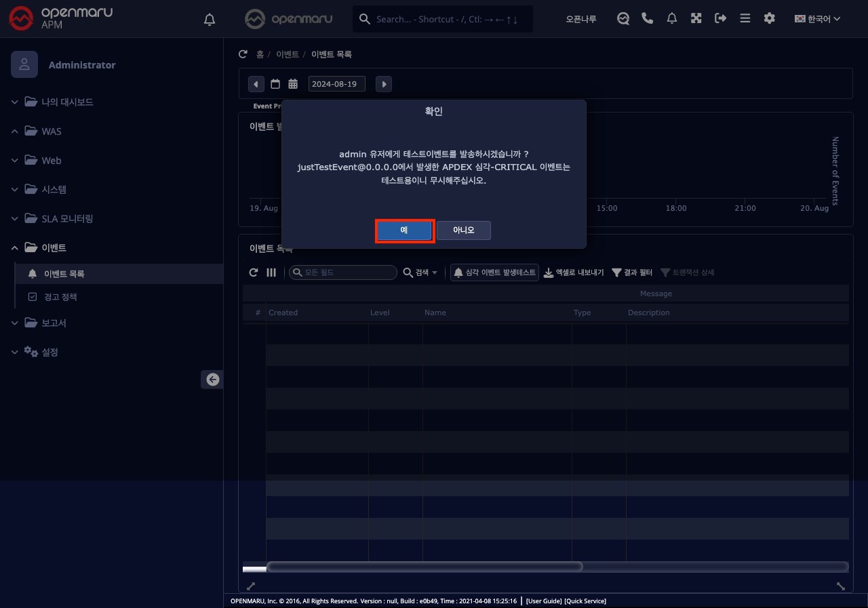Click the horizontal scrollbar of event table
Viewport: 868px width, 608px height.
coord(425,567)
